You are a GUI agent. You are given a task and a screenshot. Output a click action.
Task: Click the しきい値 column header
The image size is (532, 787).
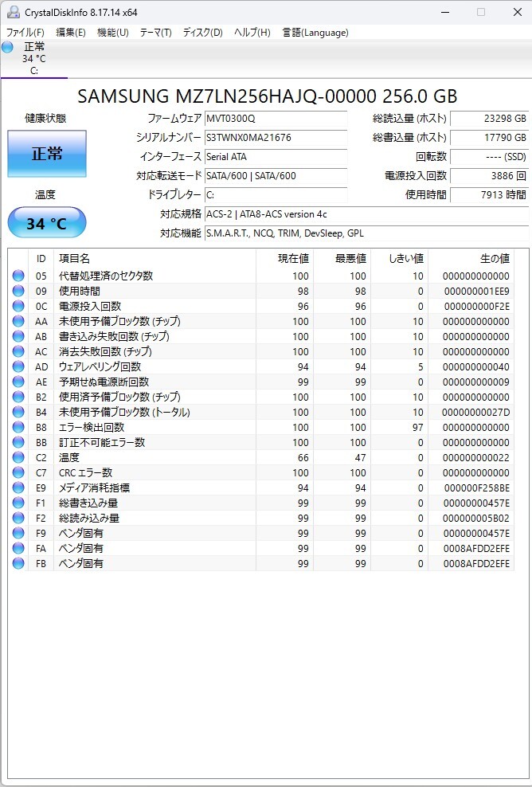pyautogui.click(x=400, y=259)
